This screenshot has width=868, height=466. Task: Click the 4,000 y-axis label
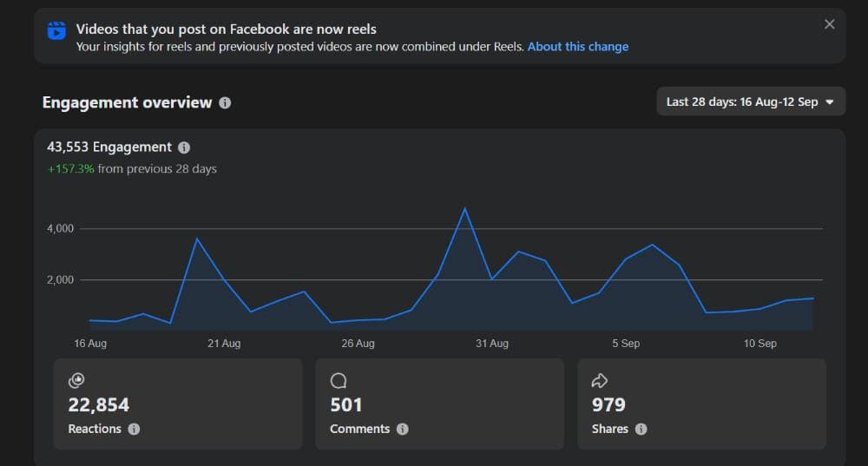pyautogui.click(x=61, y=228)
